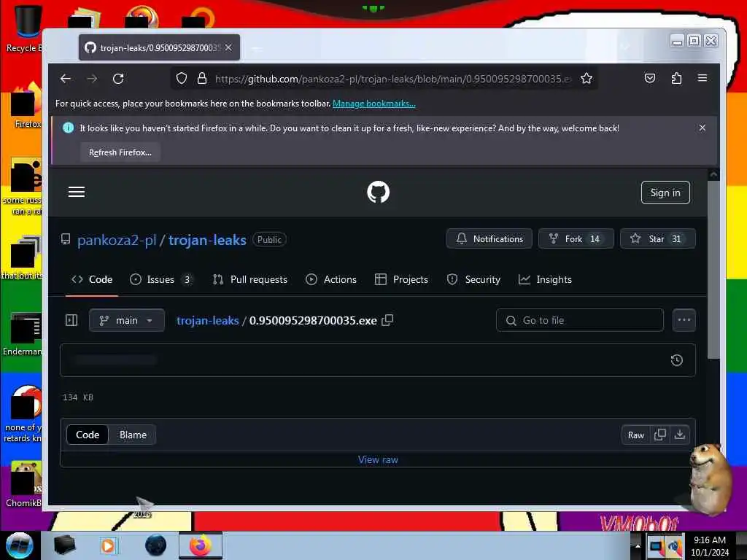Download the raw file icon
The image size is (747, 560).
coord(680,435)
